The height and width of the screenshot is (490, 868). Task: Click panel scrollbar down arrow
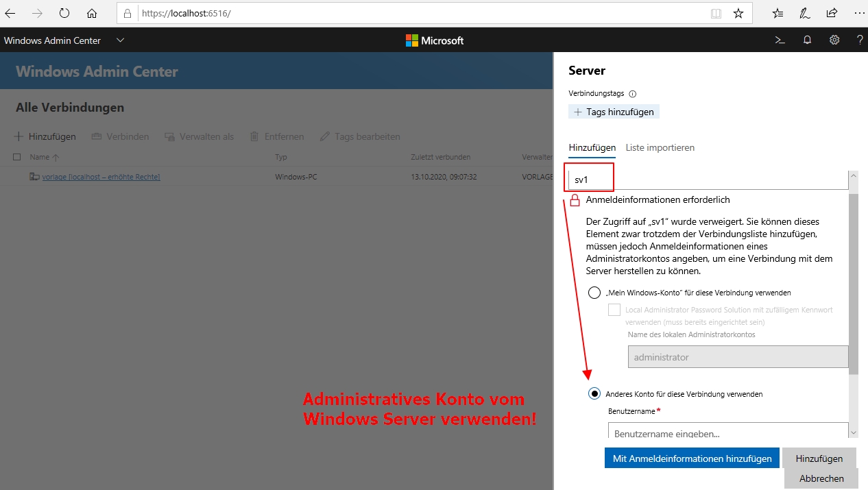pos(854,432)
